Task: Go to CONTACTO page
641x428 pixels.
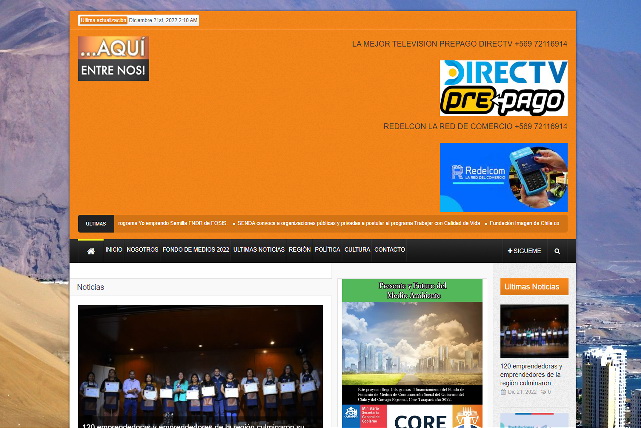Action: point(390,250)
